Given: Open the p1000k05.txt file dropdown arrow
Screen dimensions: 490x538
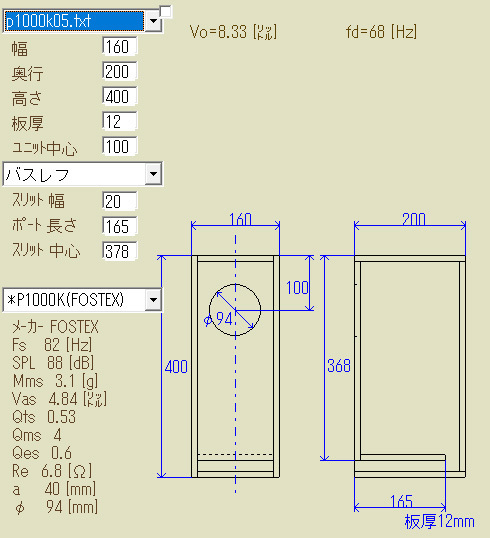Looking at the screenshot, I should click(x=153, y=21).
